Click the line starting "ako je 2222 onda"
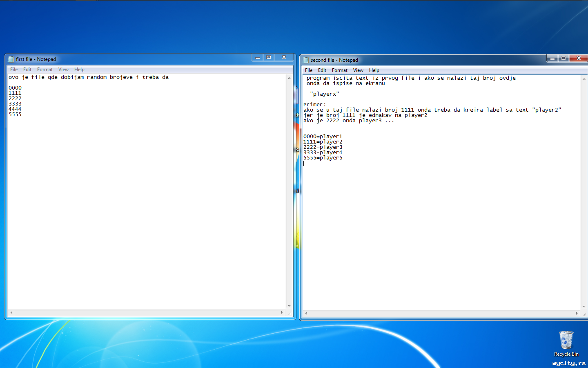The image size is (588, 368). point(349,121)
